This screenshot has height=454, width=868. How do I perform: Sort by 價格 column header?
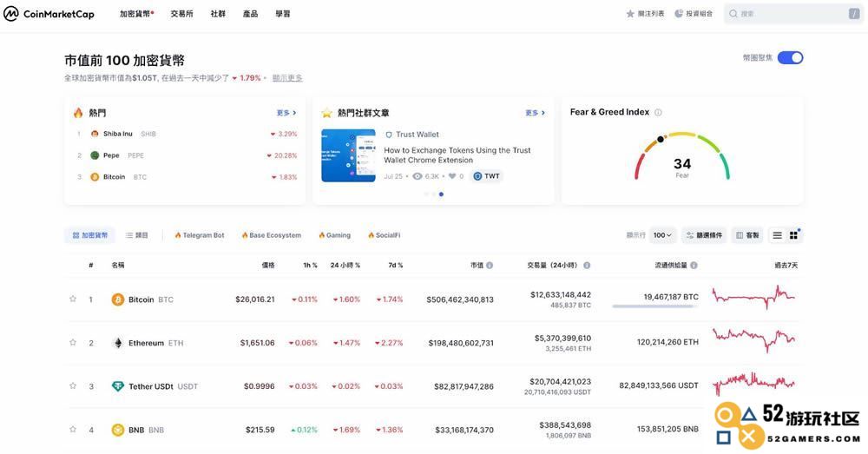pyautogui.click(x=268, y=266)
